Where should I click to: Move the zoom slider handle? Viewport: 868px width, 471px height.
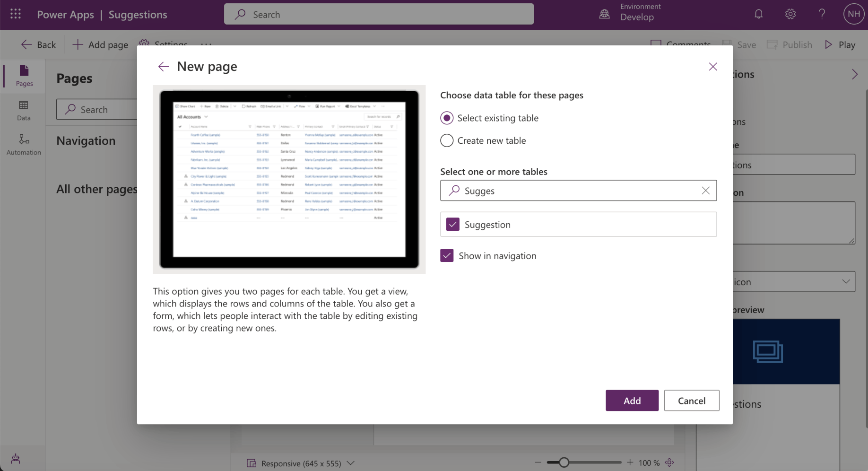click(x=564, y=462)
